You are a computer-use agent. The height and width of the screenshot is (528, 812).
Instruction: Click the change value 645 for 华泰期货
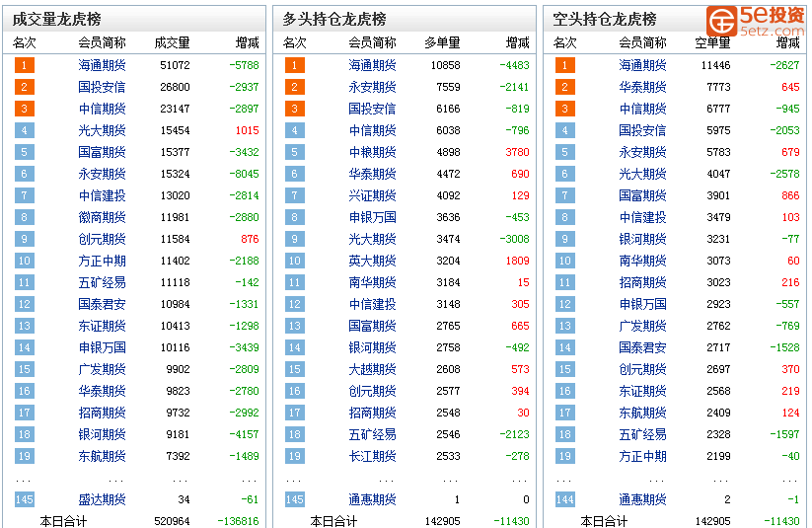pos(790,87)
